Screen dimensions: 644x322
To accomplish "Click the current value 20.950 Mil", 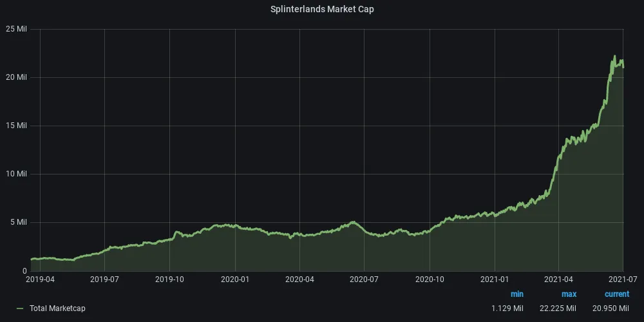I will pos(611,308).
